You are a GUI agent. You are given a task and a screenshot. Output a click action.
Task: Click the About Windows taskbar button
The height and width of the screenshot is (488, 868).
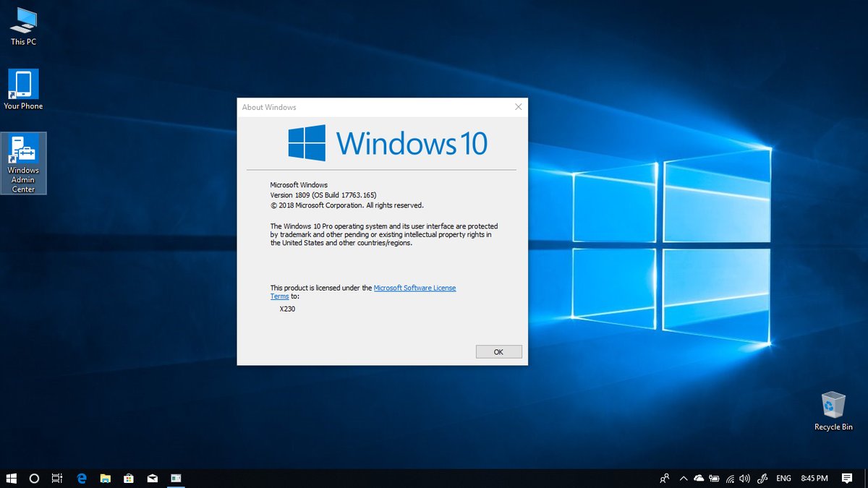tap(175, 479)
